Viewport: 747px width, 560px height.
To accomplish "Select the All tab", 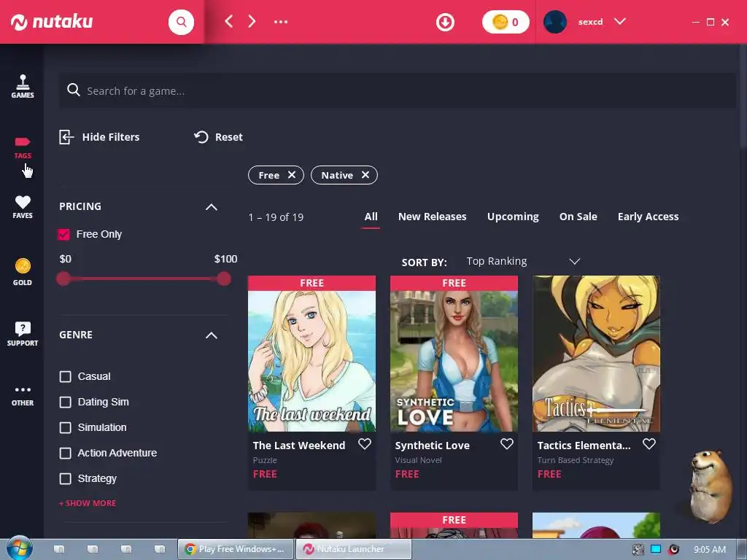I will pyautogui.click(x=371, y=217).
